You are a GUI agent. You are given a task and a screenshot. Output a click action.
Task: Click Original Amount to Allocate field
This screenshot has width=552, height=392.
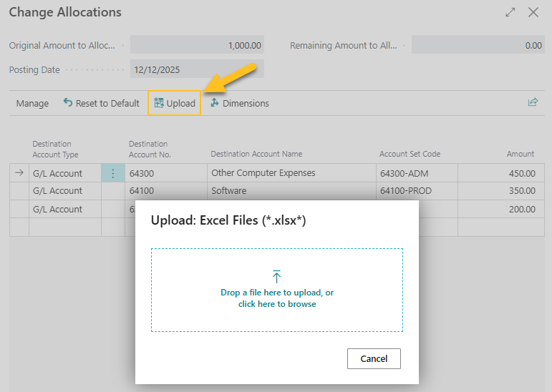point(197,45)
